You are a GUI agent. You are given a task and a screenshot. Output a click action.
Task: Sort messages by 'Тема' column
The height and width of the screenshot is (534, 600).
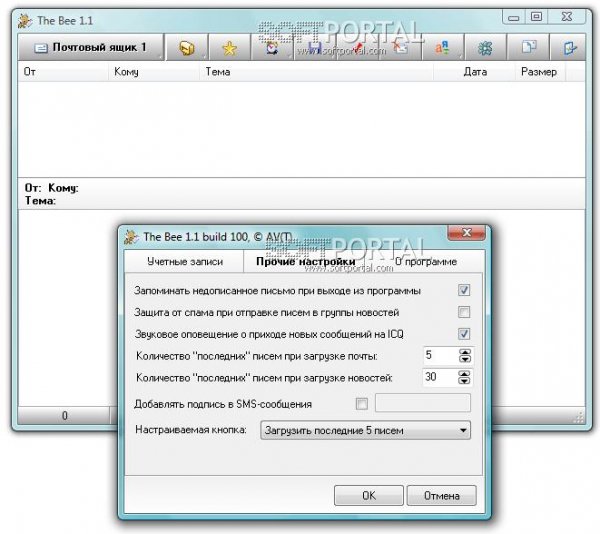pos(316,72)
